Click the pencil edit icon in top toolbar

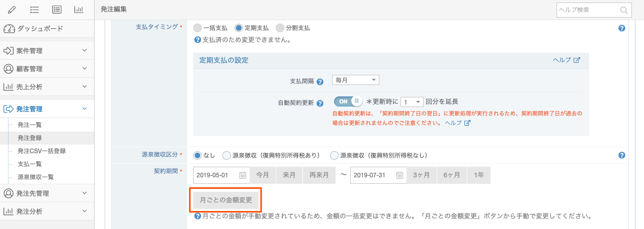(x=12, y=10)
